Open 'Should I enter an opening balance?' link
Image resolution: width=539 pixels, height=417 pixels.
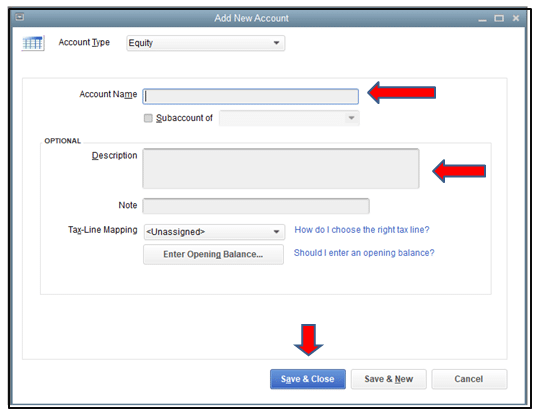(x=364, y=253)
